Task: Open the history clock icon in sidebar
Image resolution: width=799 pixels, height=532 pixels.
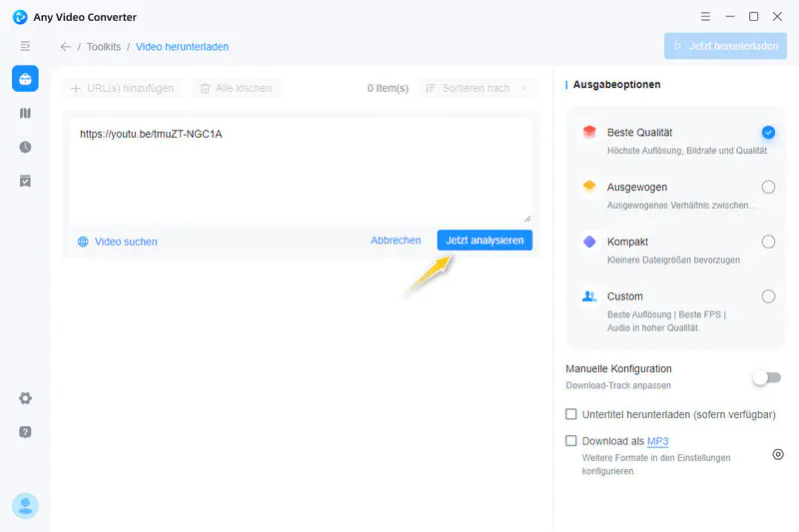Action: click(x=25, y=147)
